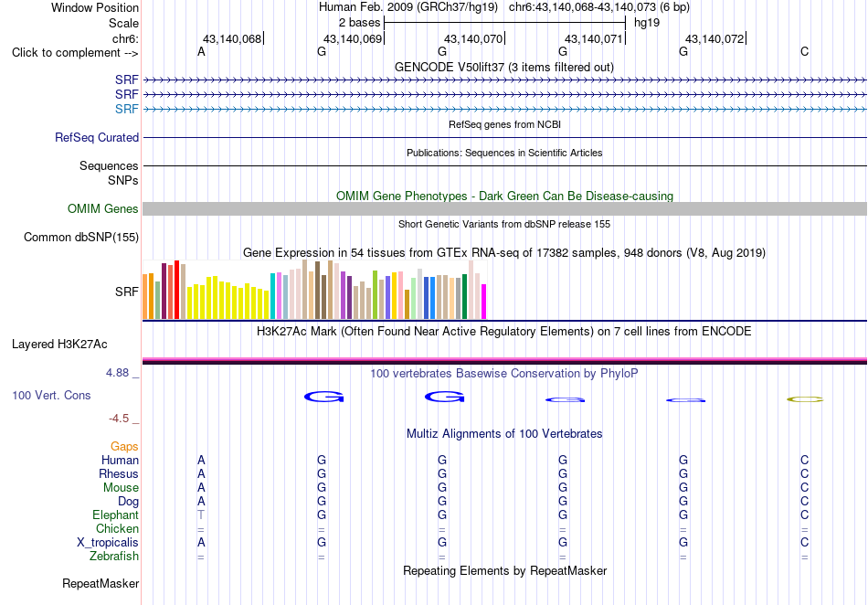Open the OMIM Gene Phenotypes track title
This screenshot has width=868, height=605.
point(504,196)
